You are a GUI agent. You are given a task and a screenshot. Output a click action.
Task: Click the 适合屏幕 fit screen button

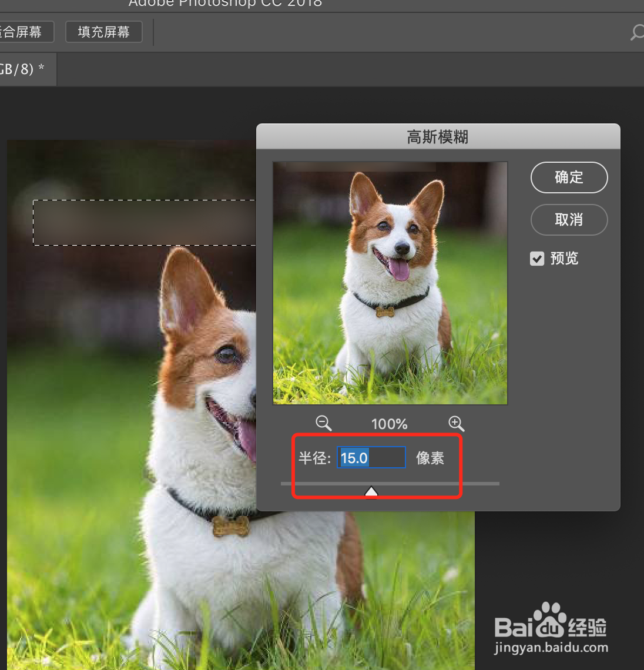26,32
